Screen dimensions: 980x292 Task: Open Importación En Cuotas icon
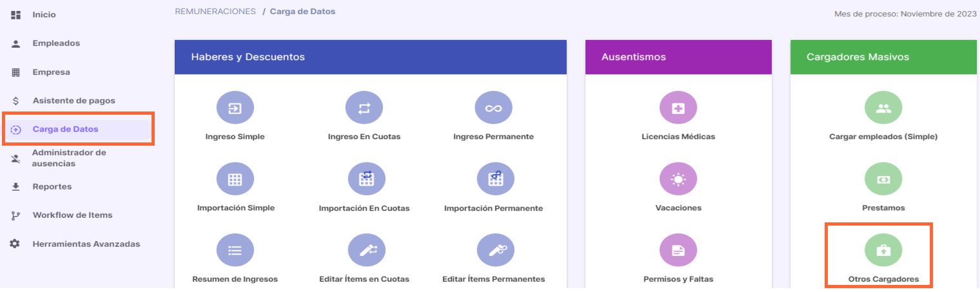pos(366,180)
